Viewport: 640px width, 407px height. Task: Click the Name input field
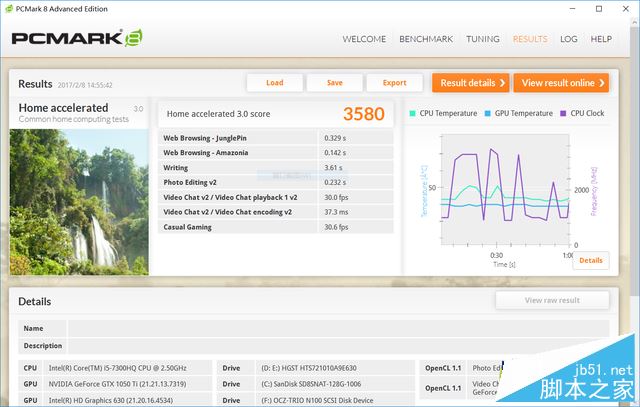click(x=338, y=328)
